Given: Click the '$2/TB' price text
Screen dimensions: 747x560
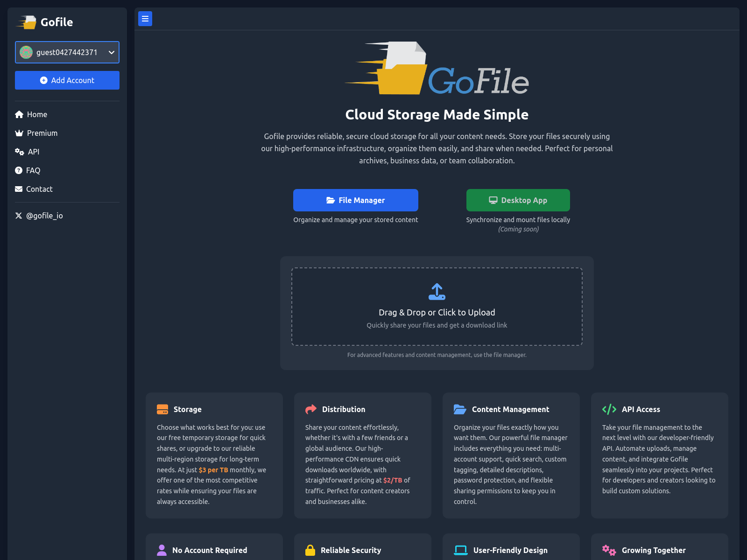Looking at the screenshot, I should point(393,480).
